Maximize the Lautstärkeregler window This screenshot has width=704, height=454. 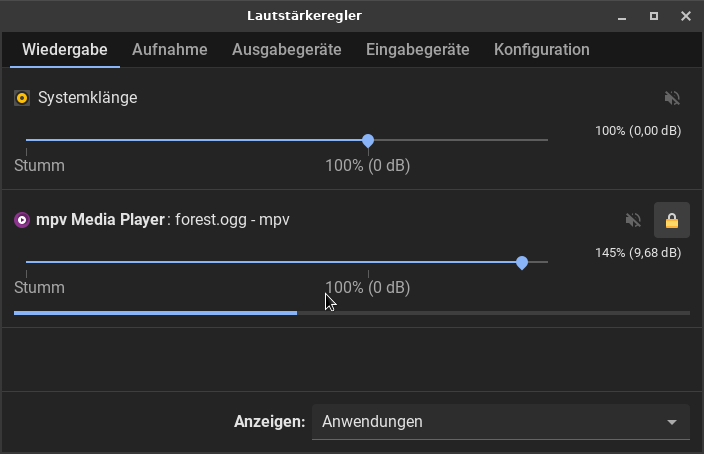click(x=654, y=16)
